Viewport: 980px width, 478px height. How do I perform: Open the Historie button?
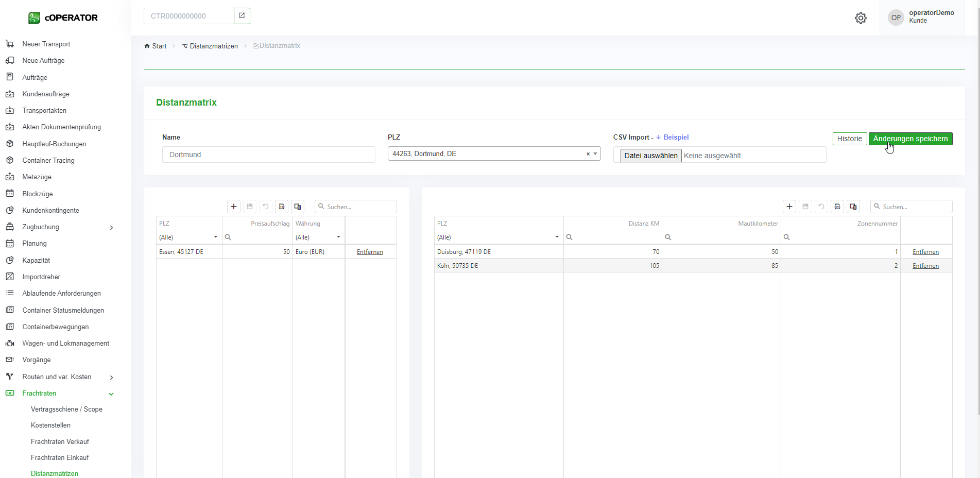[x=849, y=139]
